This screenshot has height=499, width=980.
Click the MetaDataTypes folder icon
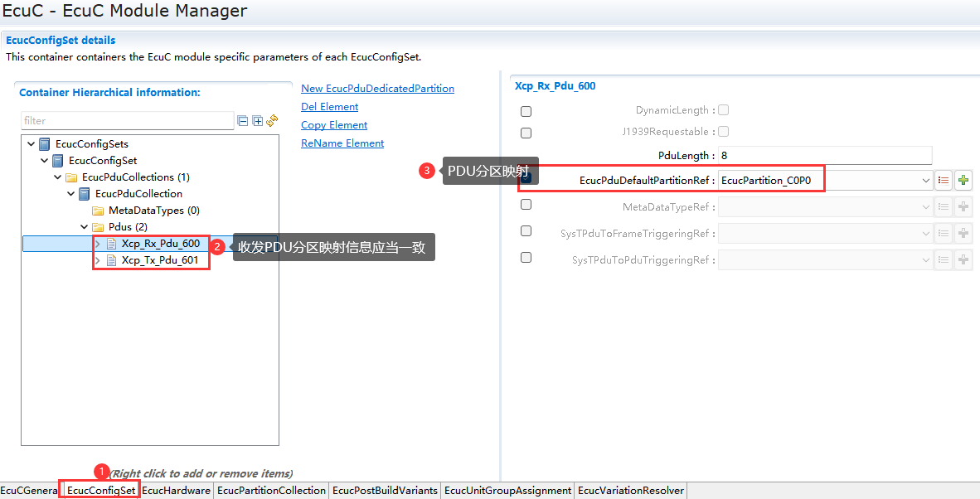[x=98, y=211]
